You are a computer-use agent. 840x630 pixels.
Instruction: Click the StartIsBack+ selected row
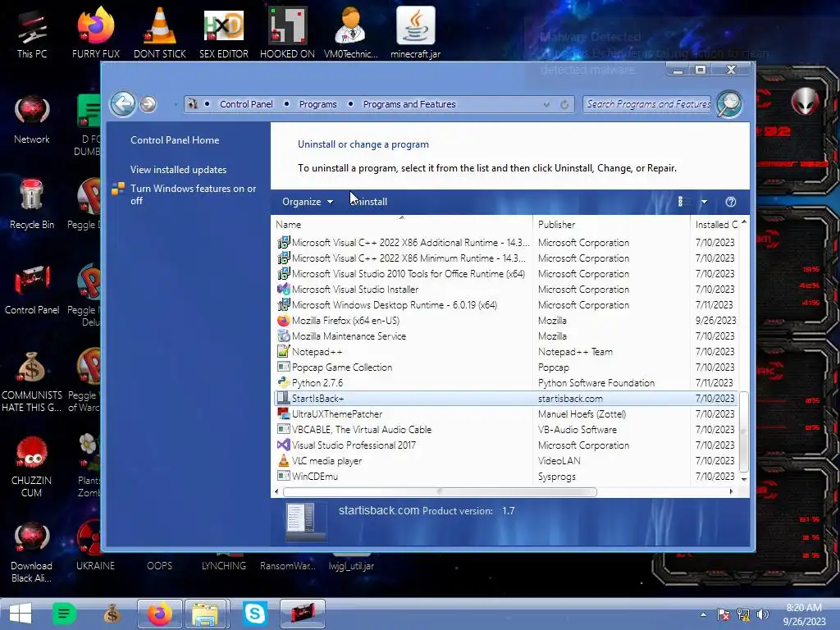tap(505, 399)
